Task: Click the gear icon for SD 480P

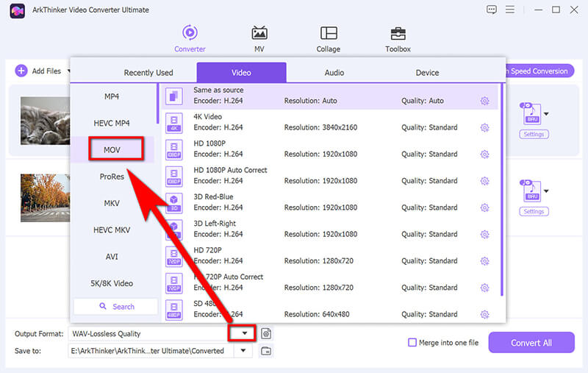Action: 484,314
